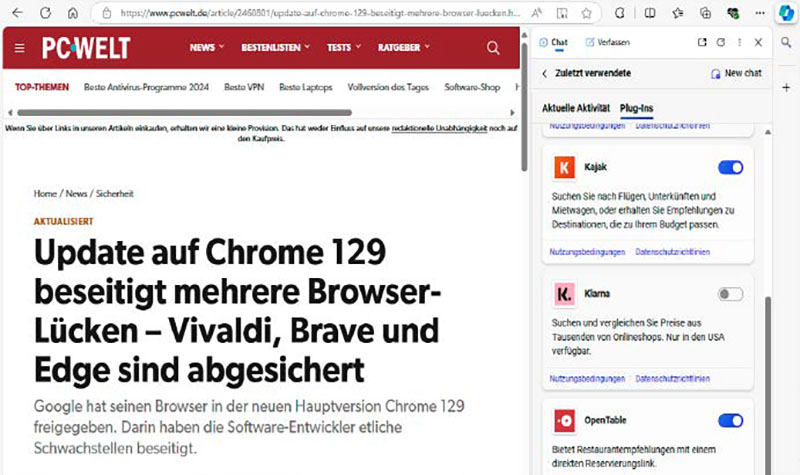Click the plug-ins list vertical scrollbar

click(768, 385)
